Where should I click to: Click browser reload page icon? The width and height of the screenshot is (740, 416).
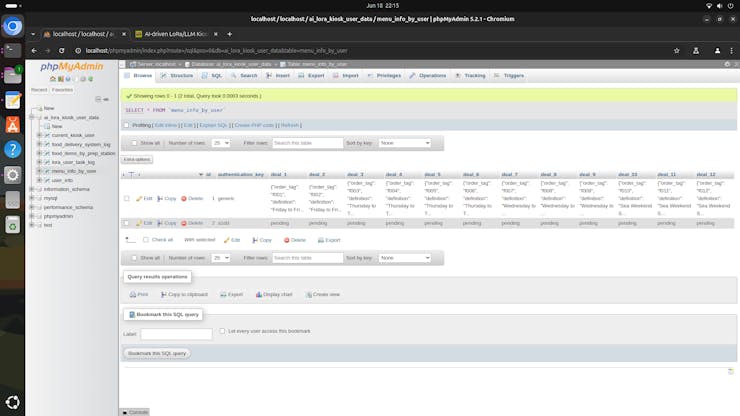click(61, 51)
